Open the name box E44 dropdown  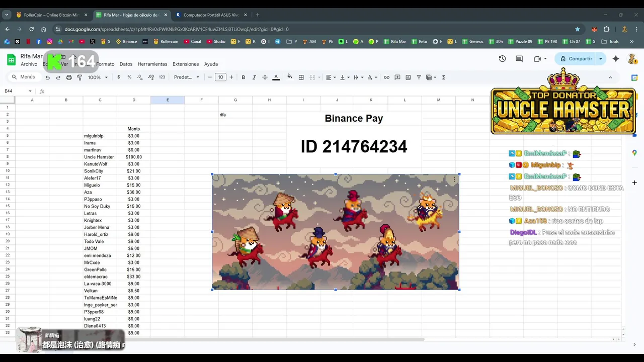click(30, 91)
